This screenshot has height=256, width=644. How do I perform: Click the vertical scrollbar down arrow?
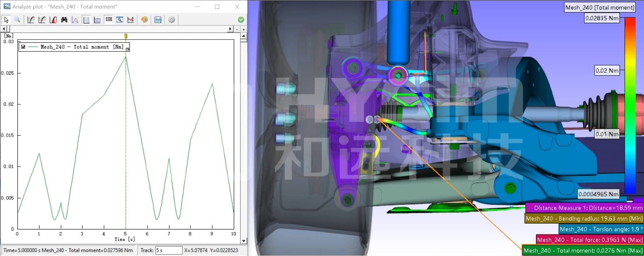(244, 241)
